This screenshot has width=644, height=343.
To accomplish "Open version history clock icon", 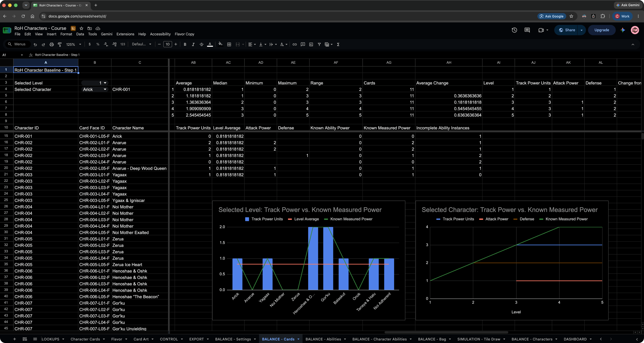I will pos(514,30).
